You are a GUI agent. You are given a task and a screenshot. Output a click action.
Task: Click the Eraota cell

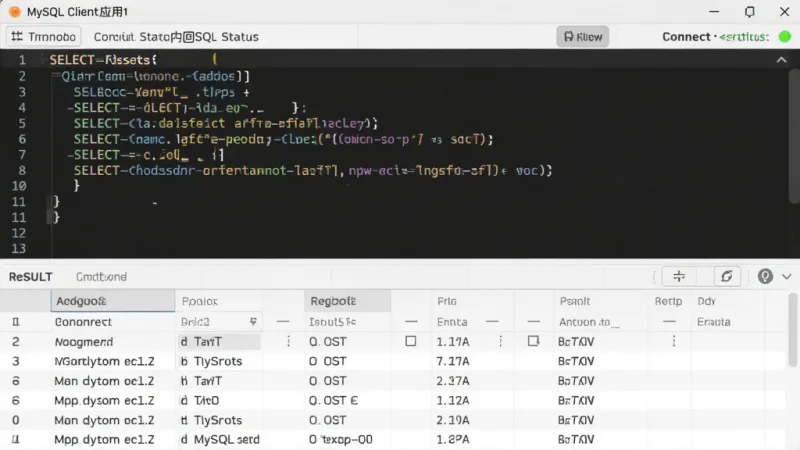(x=714, y=322)
